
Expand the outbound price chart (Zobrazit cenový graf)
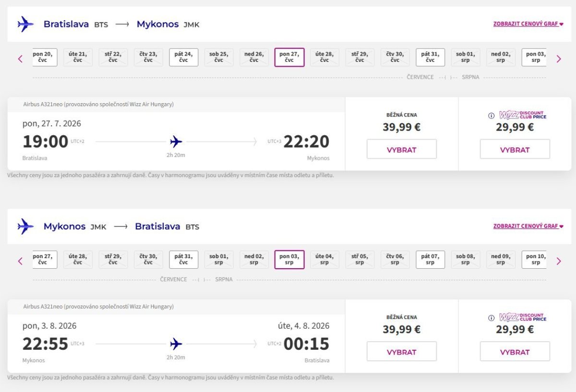[528, 24]
